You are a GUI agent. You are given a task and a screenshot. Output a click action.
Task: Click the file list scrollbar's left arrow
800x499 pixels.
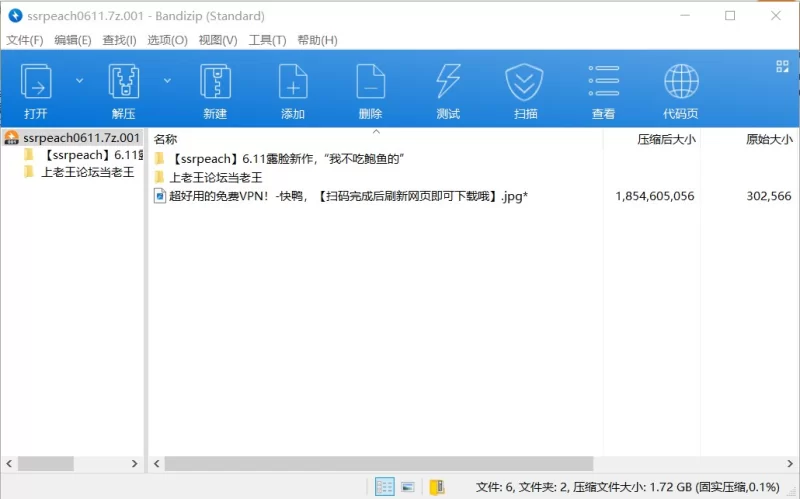(157, 463)
